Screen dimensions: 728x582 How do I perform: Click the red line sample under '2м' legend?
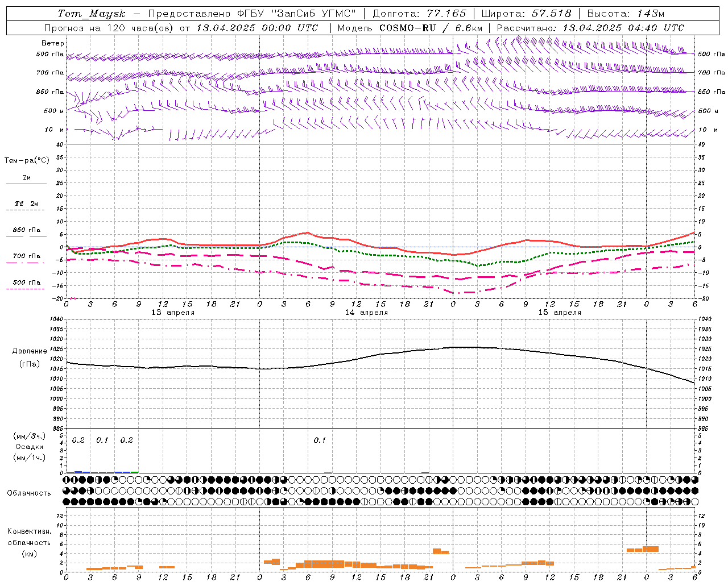pos(27,184)
